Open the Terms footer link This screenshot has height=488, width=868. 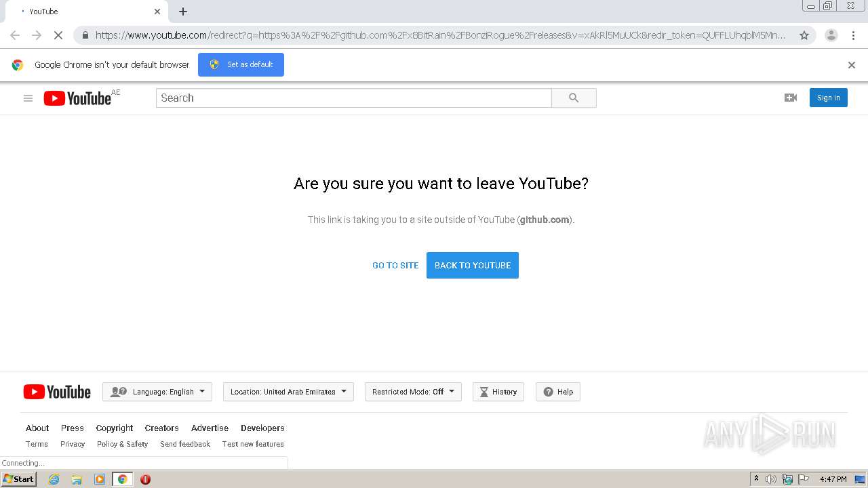pyautogui.click(x=37, y=445)
